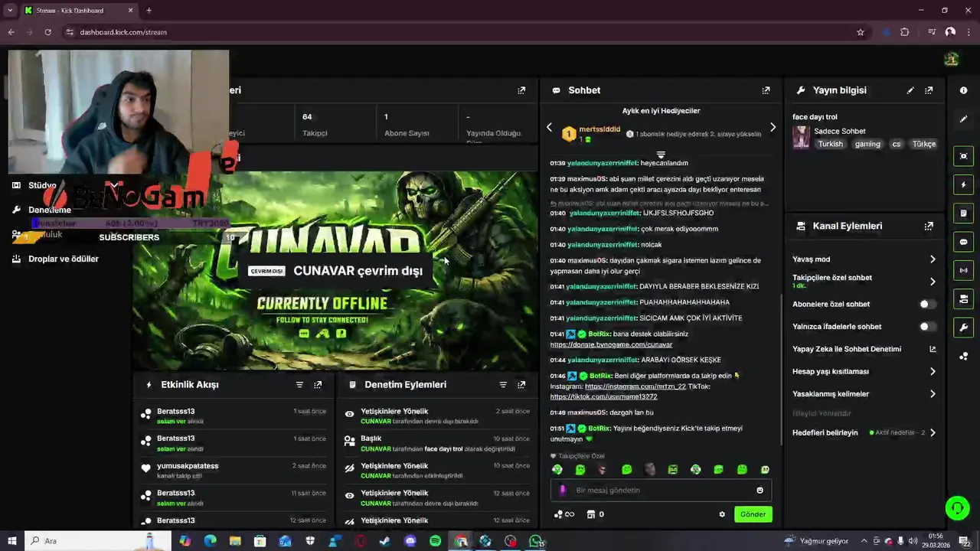
Task: Pop out the Denetim Eylemleri panel
Action: 521,385
